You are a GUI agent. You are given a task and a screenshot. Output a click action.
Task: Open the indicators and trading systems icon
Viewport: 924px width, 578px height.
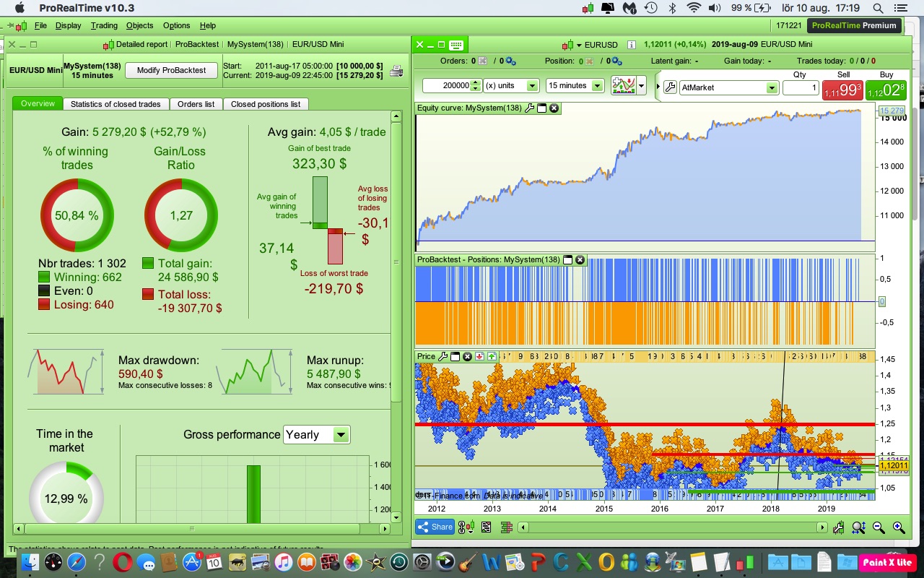click(x=623, y=85)
